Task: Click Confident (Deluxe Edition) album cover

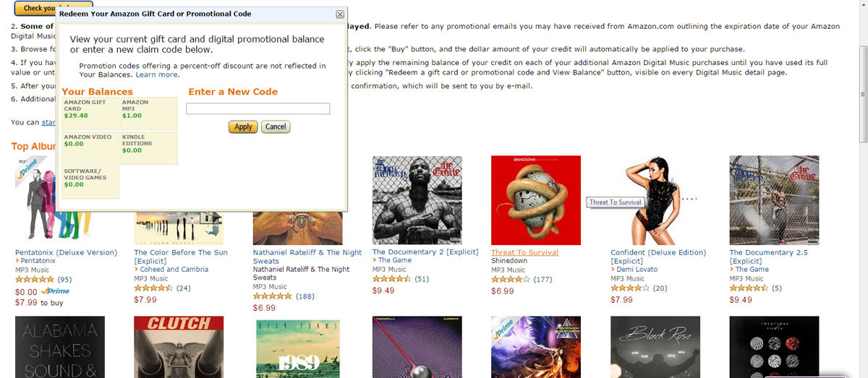Action: 655,200
